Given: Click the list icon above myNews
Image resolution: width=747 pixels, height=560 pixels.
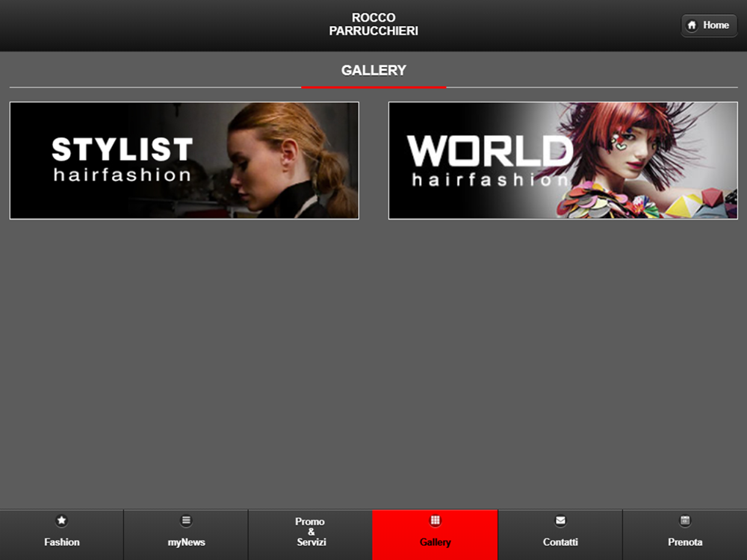Looking at the screenshot, I should click(x=186, y=520).
